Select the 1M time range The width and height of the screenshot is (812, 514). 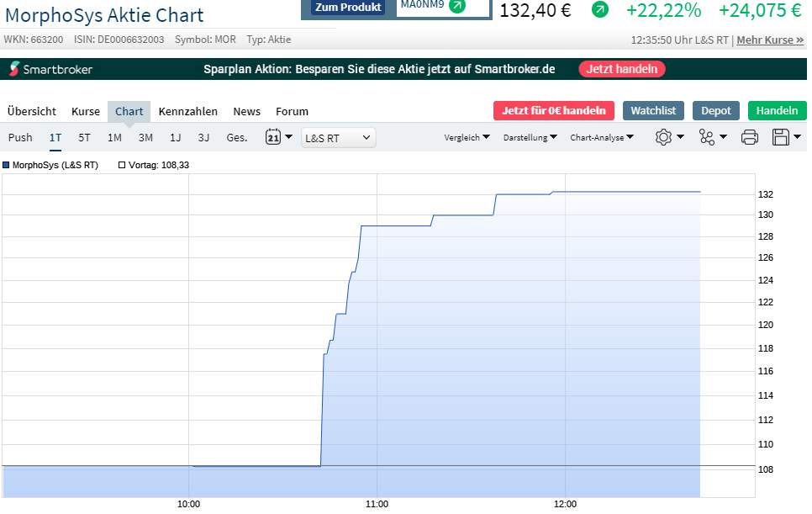[x=114, y=137]
